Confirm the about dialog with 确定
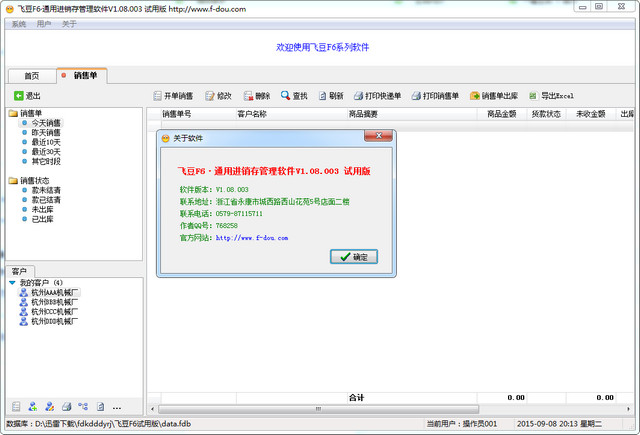 tap(354, 257)
